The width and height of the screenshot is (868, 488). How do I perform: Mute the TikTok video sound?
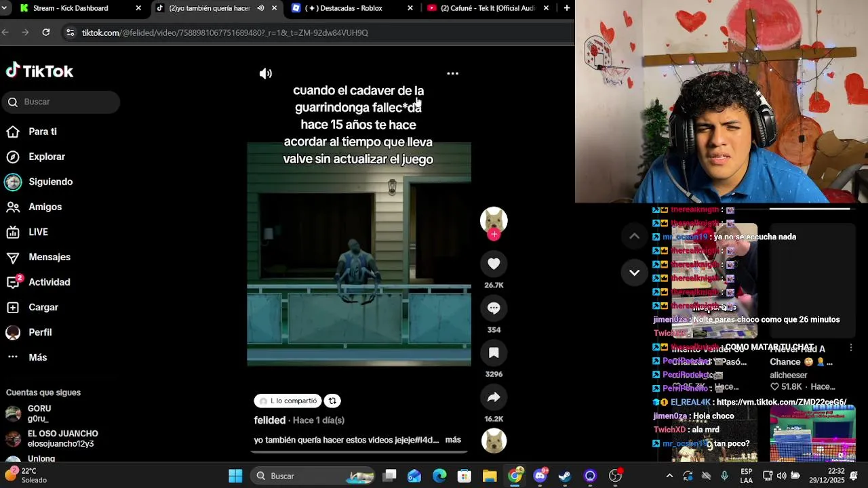pyautogui.click(x=266, y=73)
